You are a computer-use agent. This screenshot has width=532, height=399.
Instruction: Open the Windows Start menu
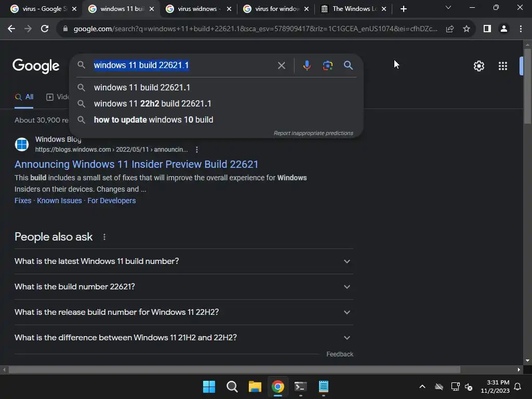click(x=209, y=387)
